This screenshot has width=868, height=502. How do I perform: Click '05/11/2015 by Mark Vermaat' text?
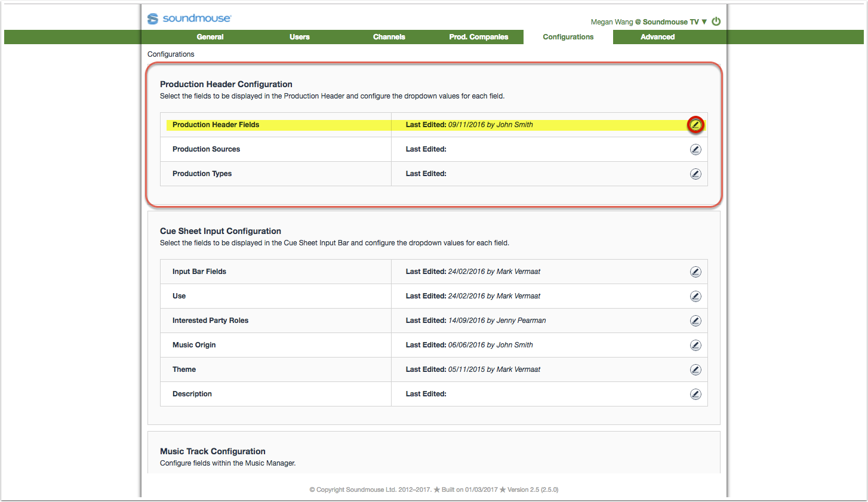coord(494,369)
